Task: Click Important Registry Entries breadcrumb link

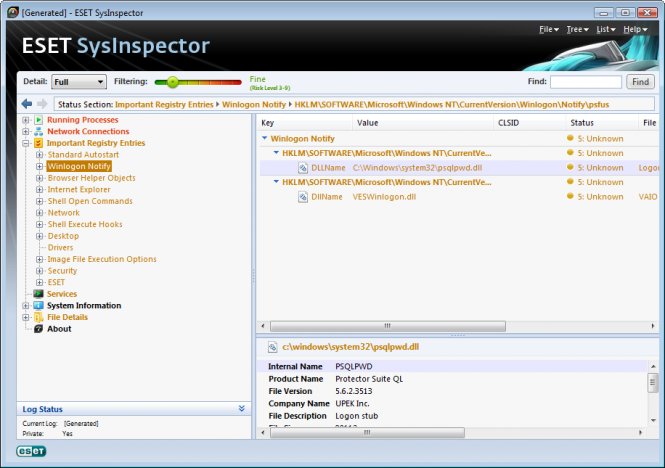Action: [x=164, y=104]
